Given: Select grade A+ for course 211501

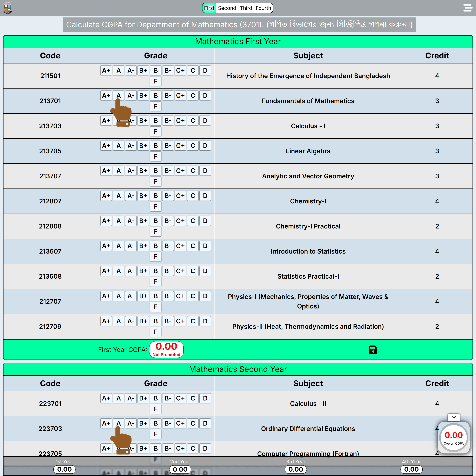Looking at the screenshot, I should (x=106, y=70).
